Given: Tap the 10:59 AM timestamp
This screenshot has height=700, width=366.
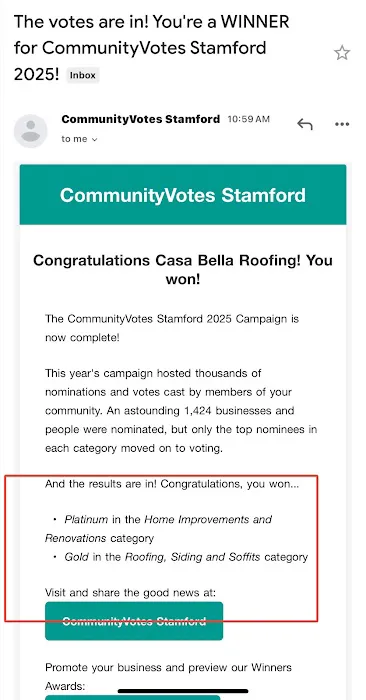Looking at the screenshot, I should click(249, 119).
